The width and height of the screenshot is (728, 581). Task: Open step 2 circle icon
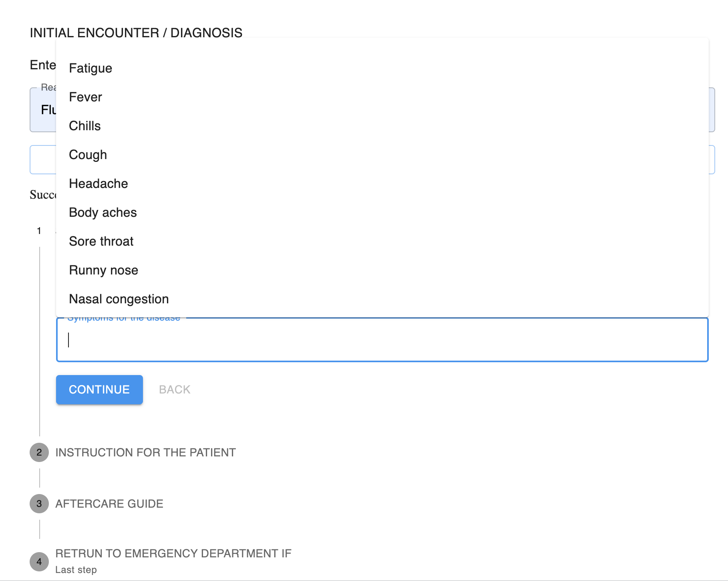click(39, 452)
